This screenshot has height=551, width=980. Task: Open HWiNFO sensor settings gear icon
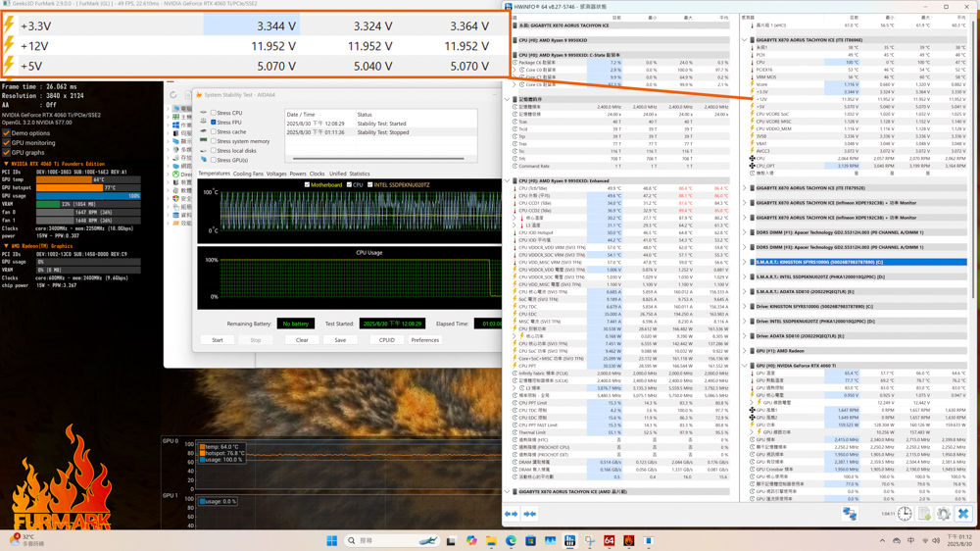pos(943,514)
